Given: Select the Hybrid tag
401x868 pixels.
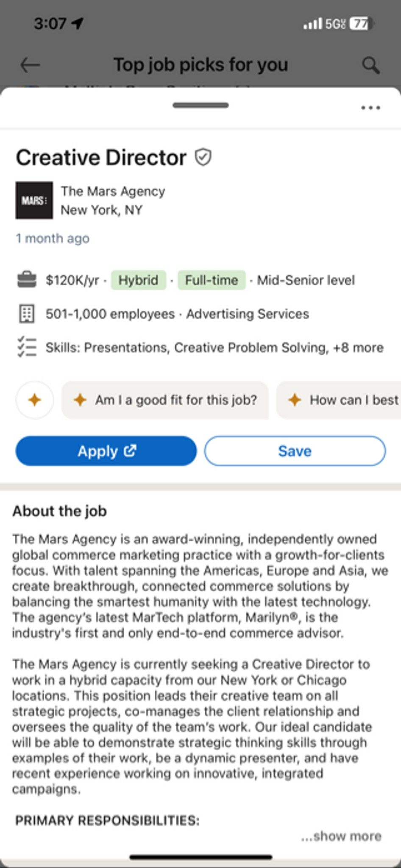Looking at the screenshot, I should (x=138, y=280).
